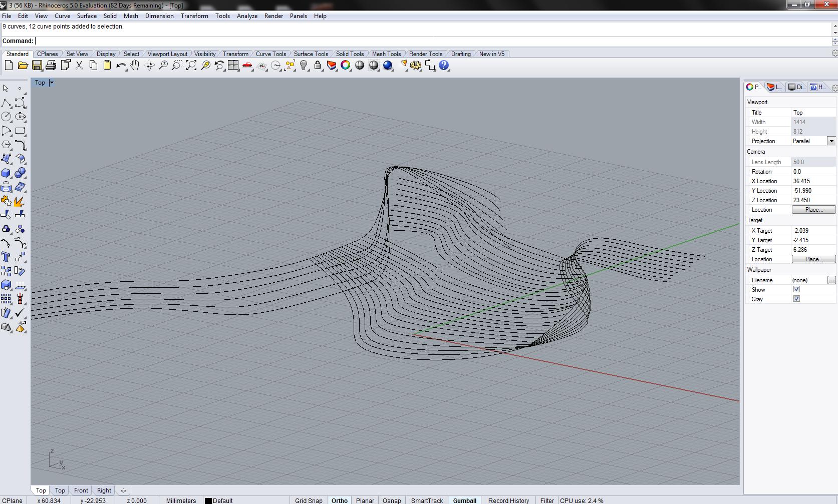
Task: Add a new viewport tab with the plus icon
Action: pos(123,490)
